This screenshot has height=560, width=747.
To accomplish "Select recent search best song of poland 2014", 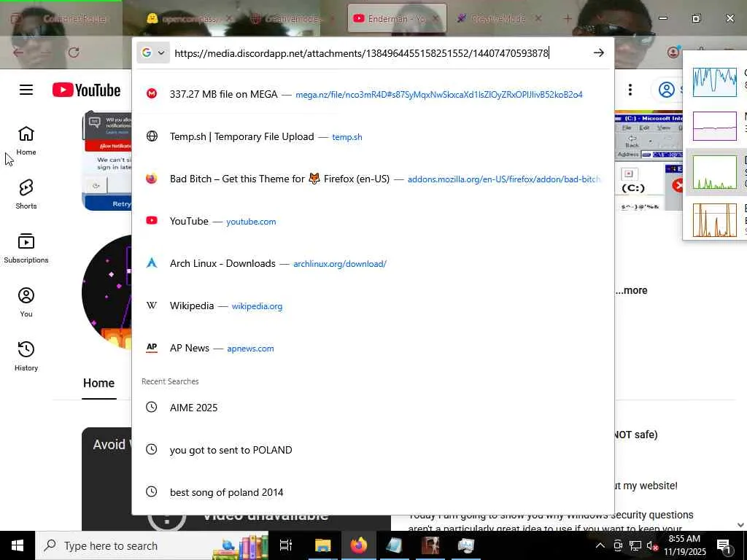I will tap(373, 492).
